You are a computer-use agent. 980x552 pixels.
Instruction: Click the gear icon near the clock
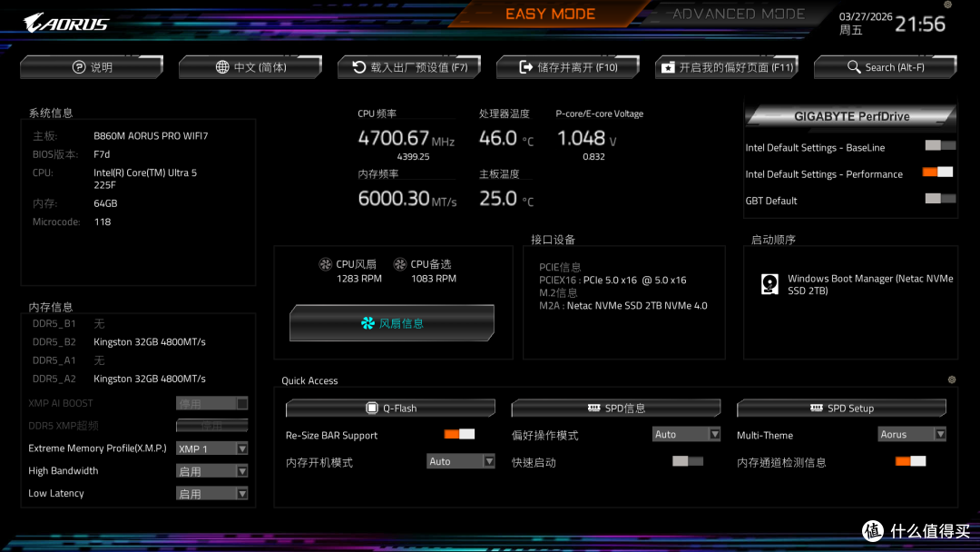coord(947,5)
